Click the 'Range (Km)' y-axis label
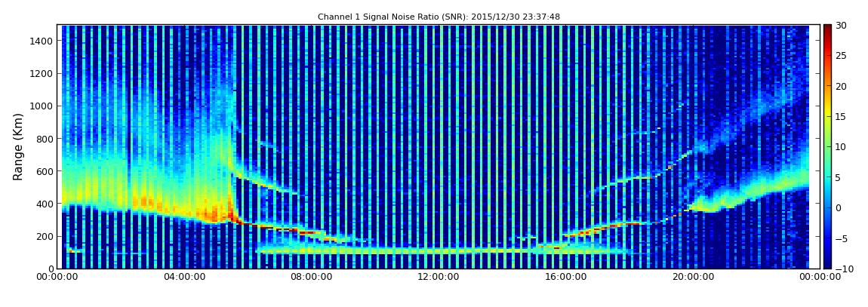This screenshot has height=307, width=868. 18,146
